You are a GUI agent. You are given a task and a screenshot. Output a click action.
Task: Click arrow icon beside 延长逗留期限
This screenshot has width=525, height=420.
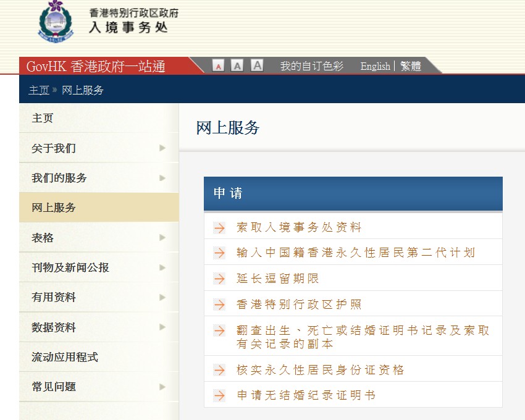point(220,279)
